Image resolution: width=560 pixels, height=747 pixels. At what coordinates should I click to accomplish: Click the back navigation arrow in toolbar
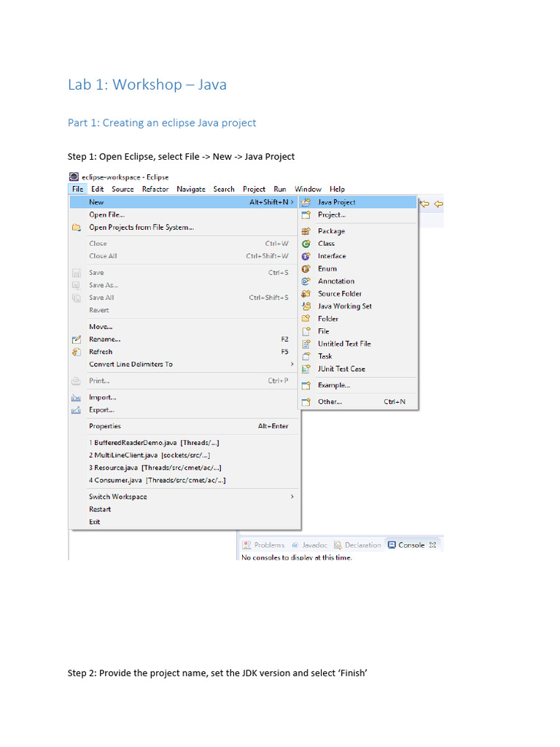pyautogui.click(x=424, y=204)
